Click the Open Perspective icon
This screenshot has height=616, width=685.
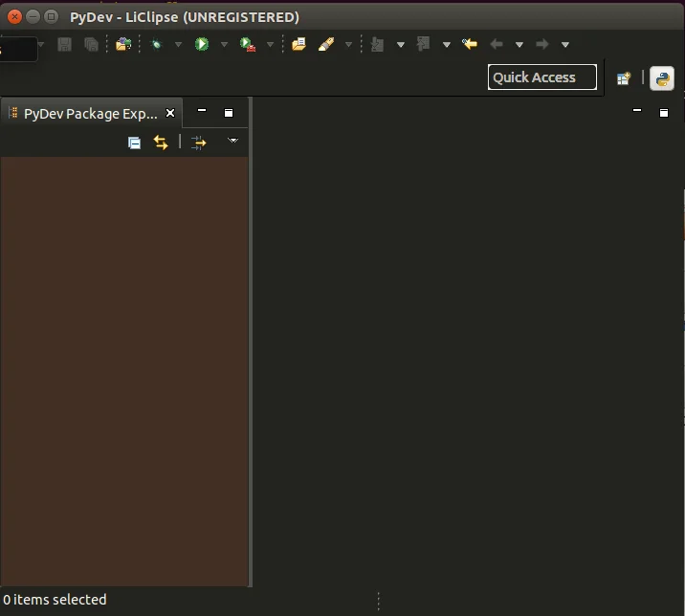(624, 78)
